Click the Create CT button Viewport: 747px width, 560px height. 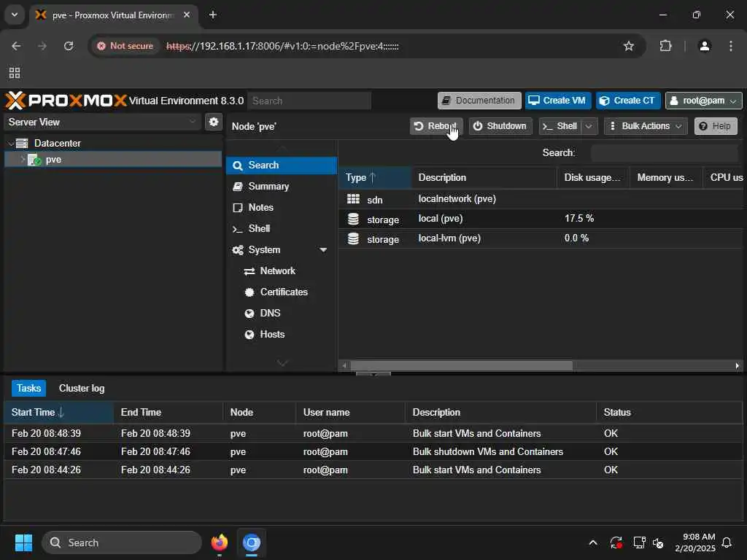pyautogui.click(x=628, y=101)
